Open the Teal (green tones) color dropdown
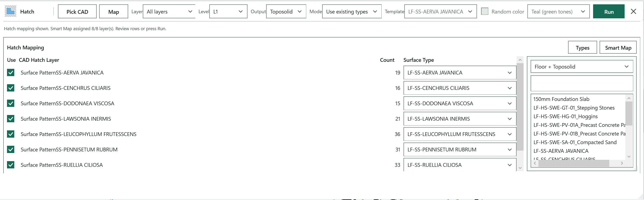 click(558, 11)
